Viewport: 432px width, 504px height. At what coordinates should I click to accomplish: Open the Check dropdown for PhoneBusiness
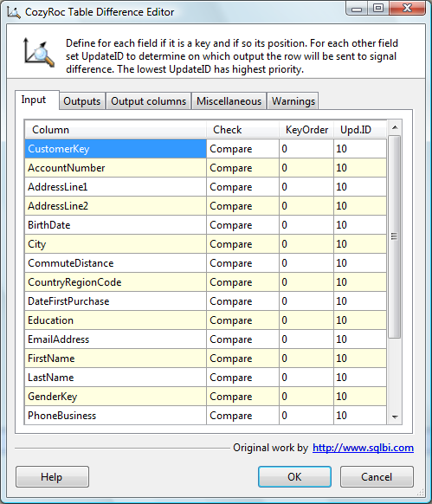242,416
